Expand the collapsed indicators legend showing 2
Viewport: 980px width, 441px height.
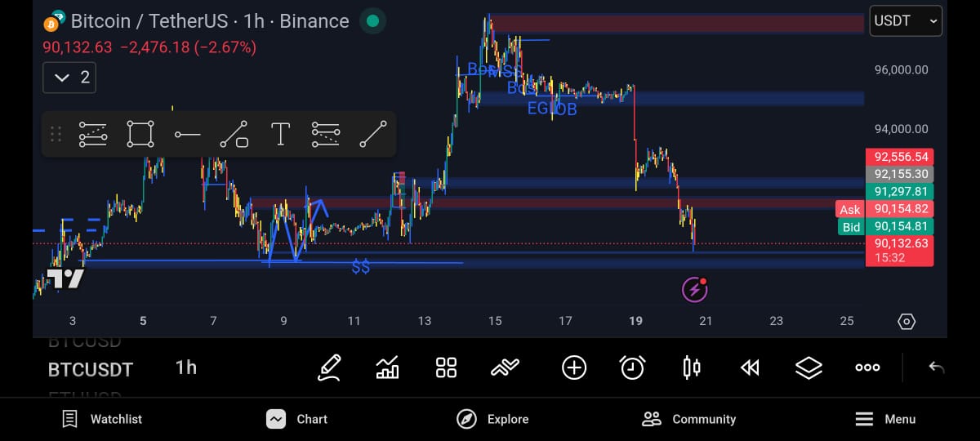(x=69, y=78)
